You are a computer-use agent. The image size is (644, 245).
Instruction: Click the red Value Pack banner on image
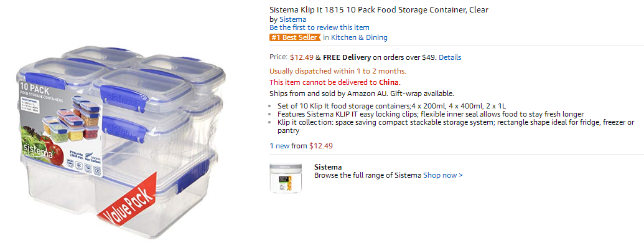pos(128,199)
